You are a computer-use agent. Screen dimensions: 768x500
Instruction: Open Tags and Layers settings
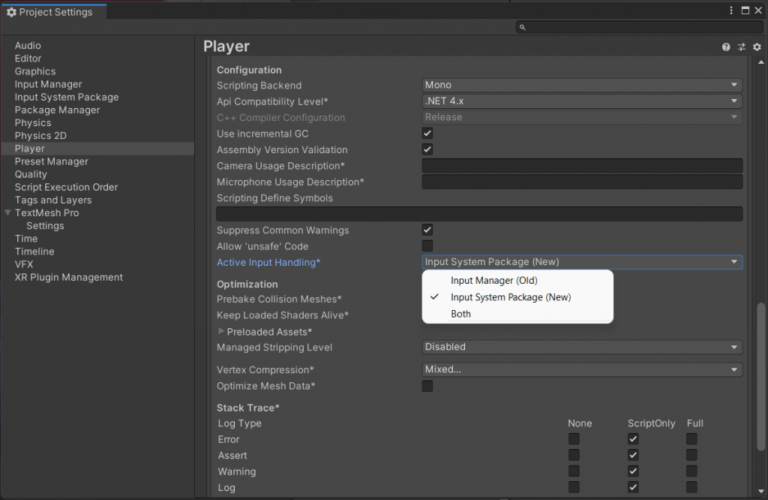(53, 200)
